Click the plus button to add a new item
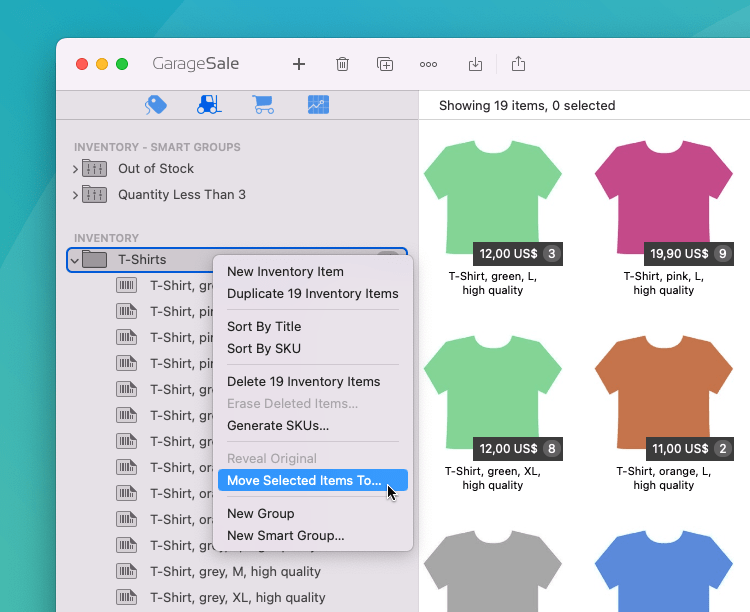 (299, 64)
